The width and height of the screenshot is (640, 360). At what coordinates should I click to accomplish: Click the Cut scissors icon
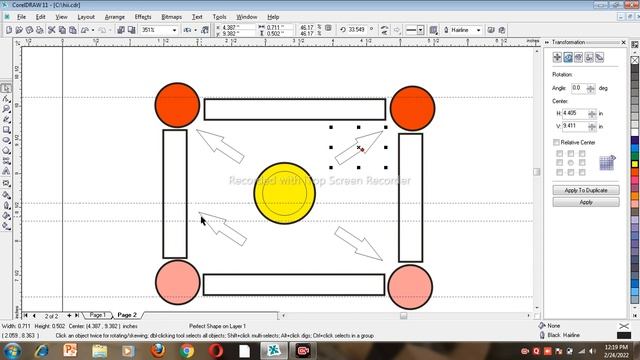pyautogui.click(x=51, y=30)
